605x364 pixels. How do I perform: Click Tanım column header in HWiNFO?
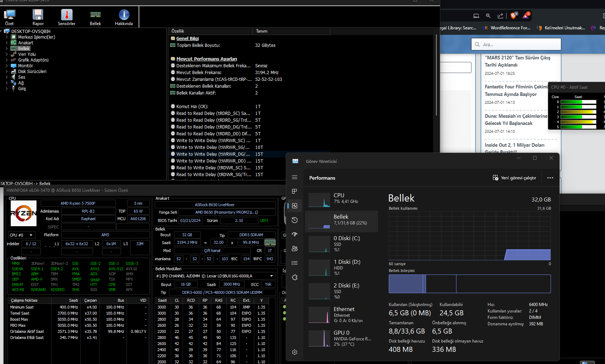(x=291, y=31)
